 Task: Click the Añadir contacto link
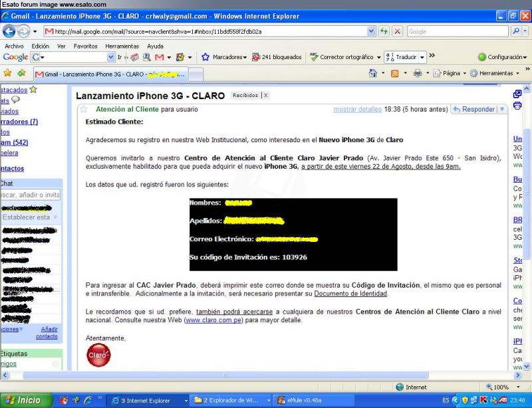[47, 333]
